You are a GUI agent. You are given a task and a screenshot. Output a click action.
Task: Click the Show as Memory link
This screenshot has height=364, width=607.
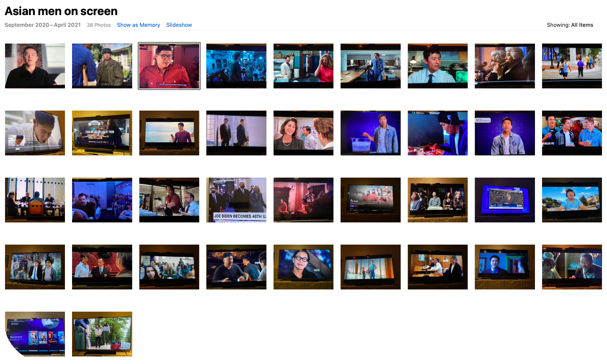138,25
